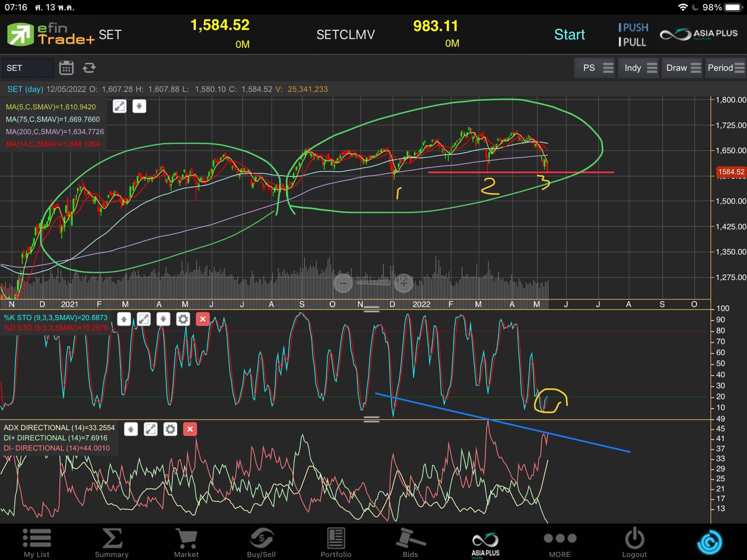Maximize the main price chart panel

pyautogui.click(x=120, y=106)
